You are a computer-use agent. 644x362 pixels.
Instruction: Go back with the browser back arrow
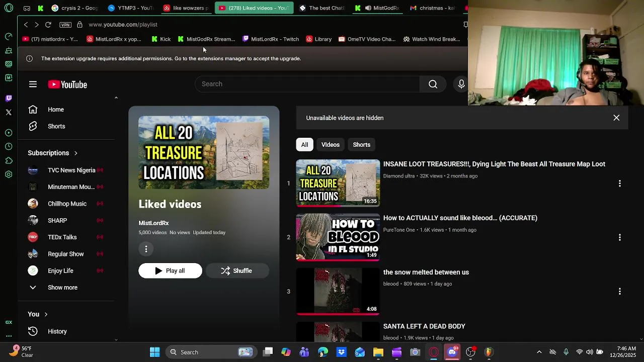[26, 25]
